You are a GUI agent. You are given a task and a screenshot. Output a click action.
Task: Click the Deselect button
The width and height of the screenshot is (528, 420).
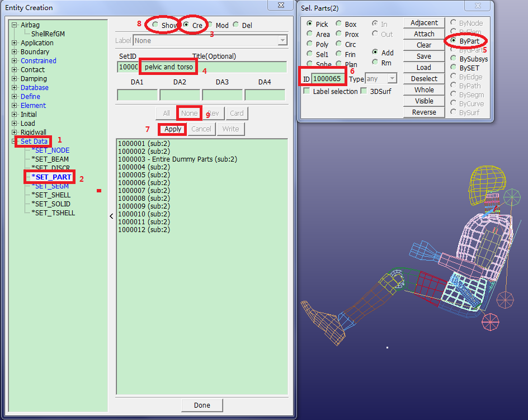tap(424, 79)
